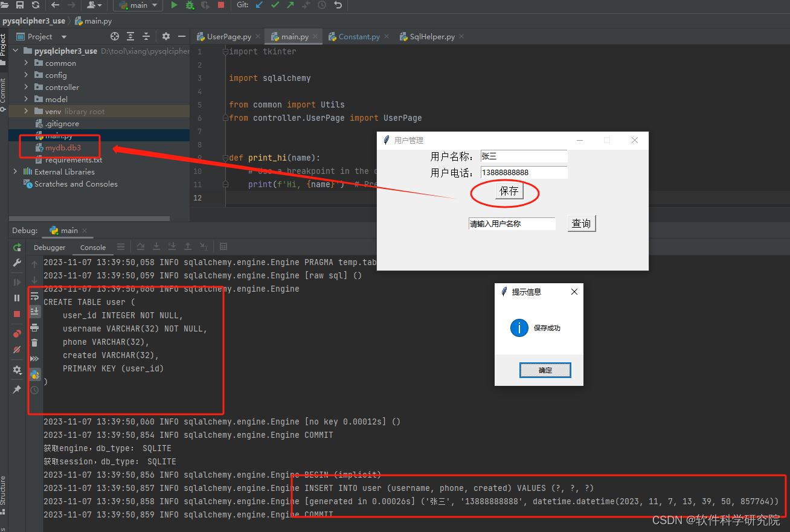Expand the controller folder

tap(26, 87)
